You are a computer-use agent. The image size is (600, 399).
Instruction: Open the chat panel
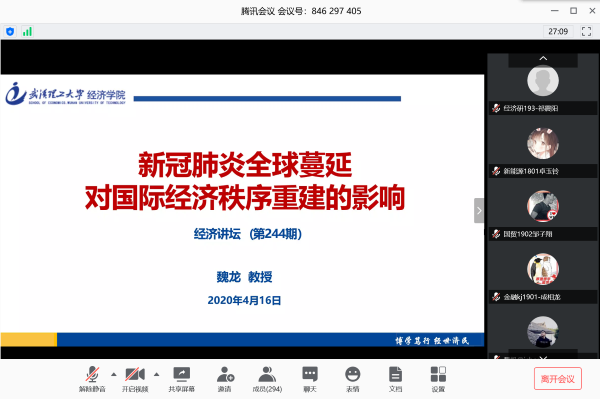(310, 379)
